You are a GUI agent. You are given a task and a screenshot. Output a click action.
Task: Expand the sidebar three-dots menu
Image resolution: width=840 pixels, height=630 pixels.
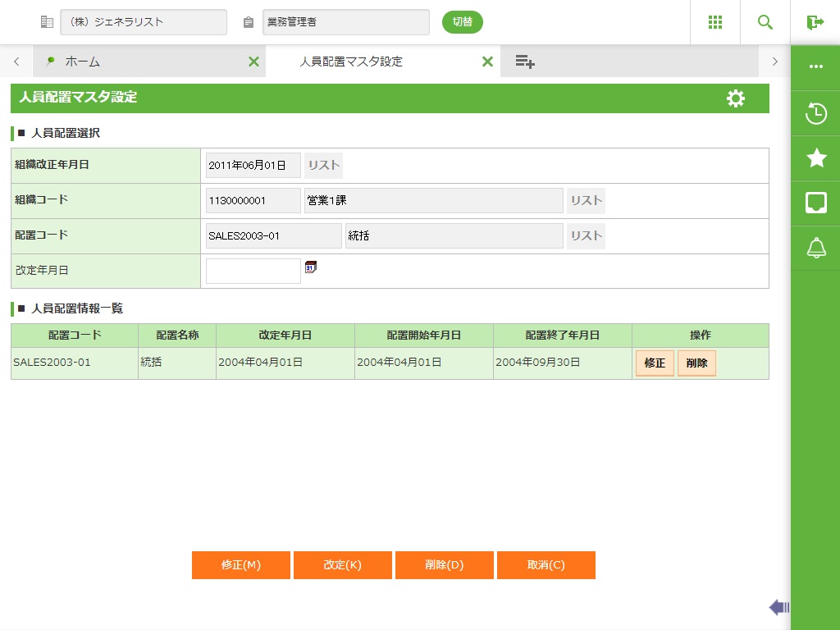tap(815, 67)
